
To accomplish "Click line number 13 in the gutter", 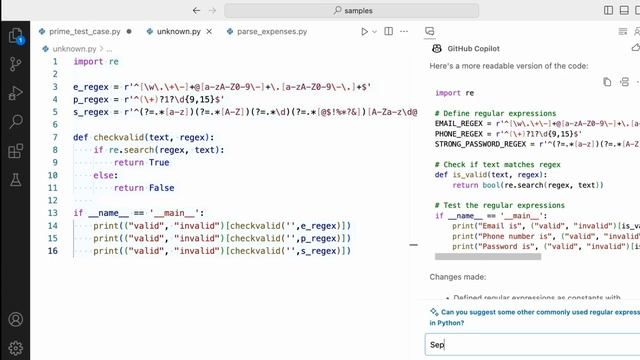I will [x=53, y=213].
